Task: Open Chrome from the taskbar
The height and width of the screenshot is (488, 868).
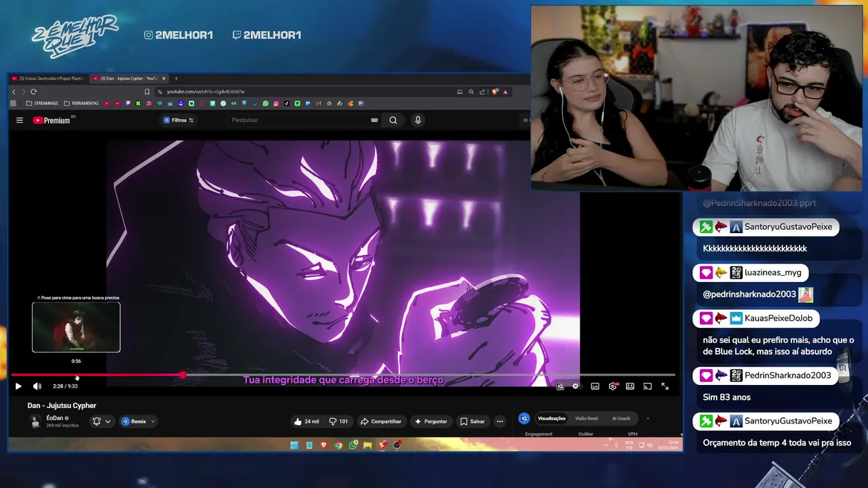Action: [x=338, y=445]
